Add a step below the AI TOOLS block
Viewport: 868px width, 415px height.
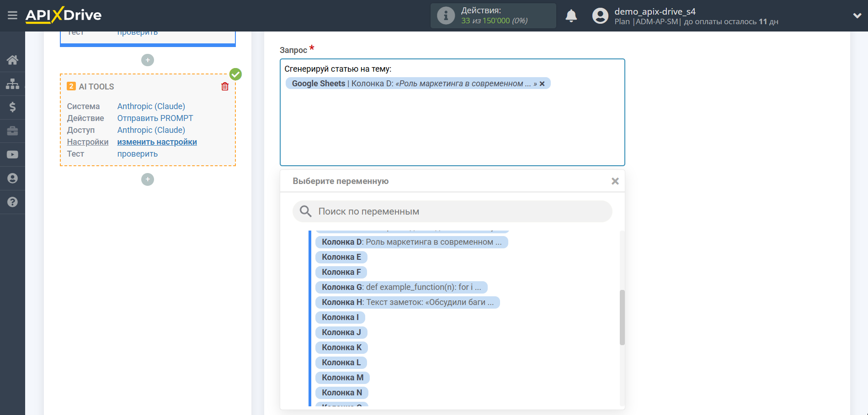tap(148, 179)
